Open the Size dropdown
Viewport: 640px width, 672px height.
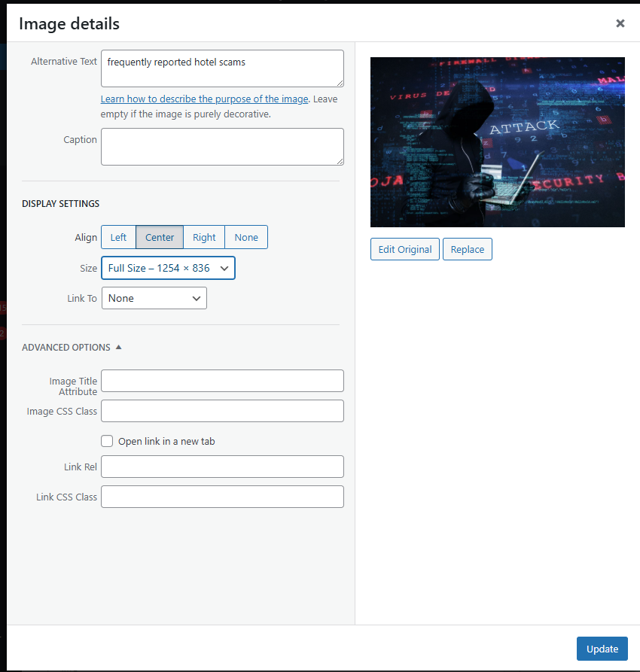coord(168,268)
